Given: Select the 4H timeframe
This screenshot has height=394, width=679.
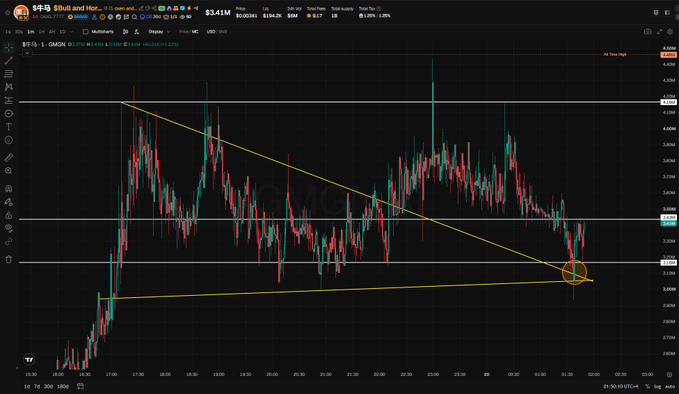Looking at the screenshot, I should pos(52,32).
